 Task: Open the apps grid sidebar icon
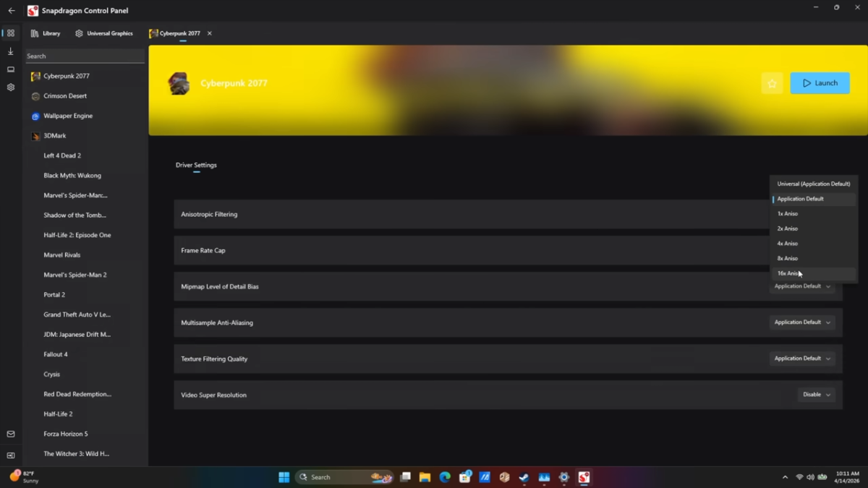point(11,33)
